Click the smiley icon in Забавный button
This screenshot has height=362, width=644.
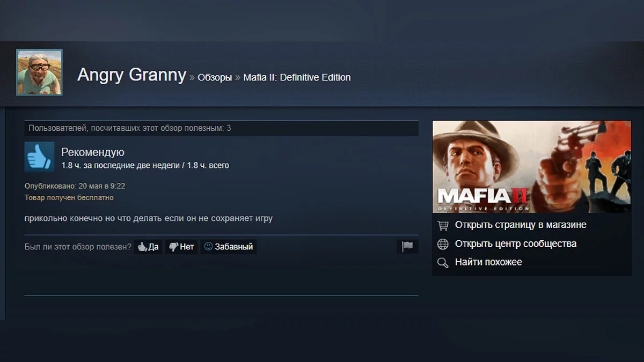(208, 247)
